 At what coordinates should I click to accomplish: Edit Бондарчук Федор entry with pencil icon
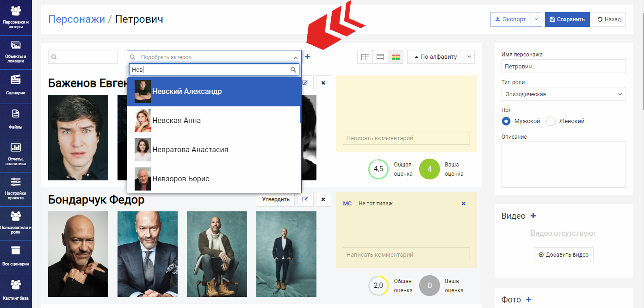click(x=305, y=199)
